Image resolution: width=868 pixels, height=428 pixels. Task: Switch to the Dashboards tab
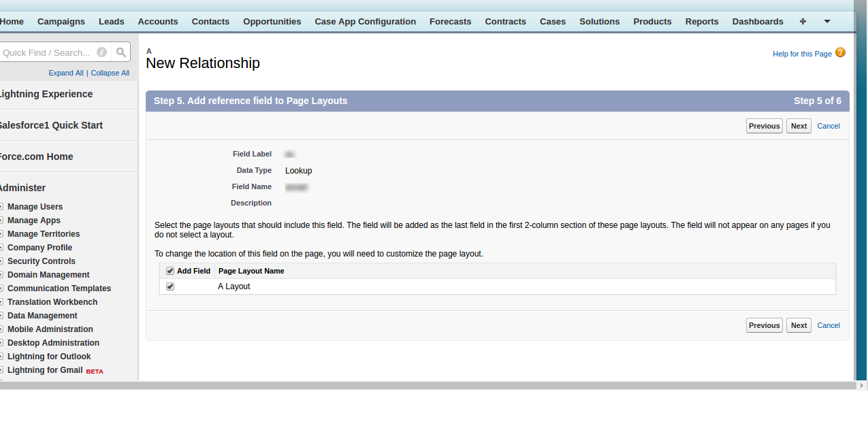757,22
